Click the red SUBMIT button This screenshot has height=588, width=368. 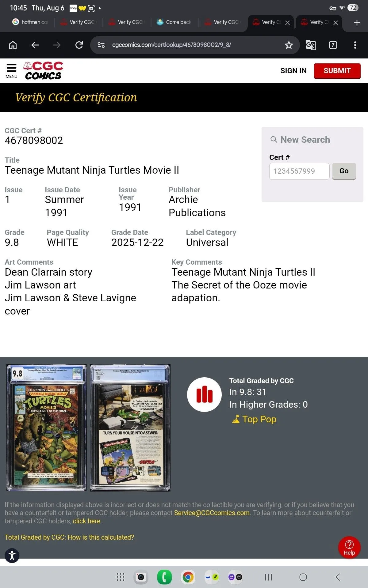[337, 71]
